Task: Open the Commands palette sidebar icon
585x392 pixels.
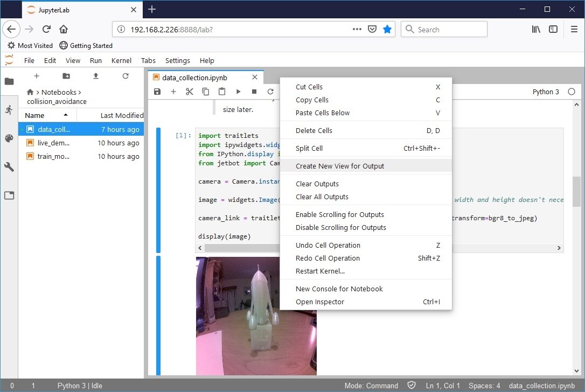Action: click(9, 138)
